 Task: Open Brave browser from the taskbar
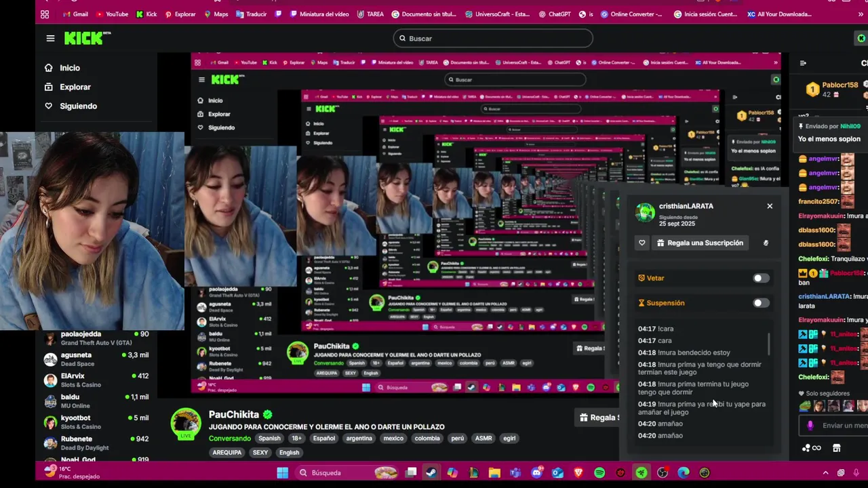[578, 472]
